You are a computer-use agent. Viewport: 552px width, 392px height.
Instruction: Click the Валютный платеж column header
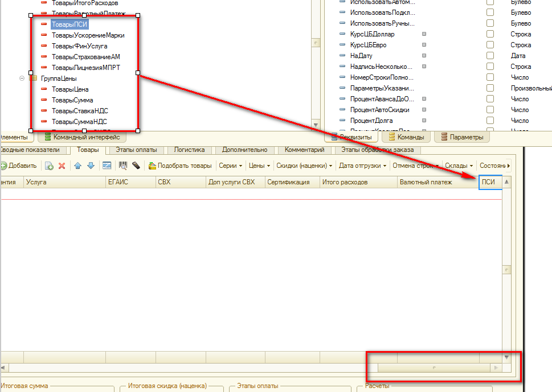[437, 182]
